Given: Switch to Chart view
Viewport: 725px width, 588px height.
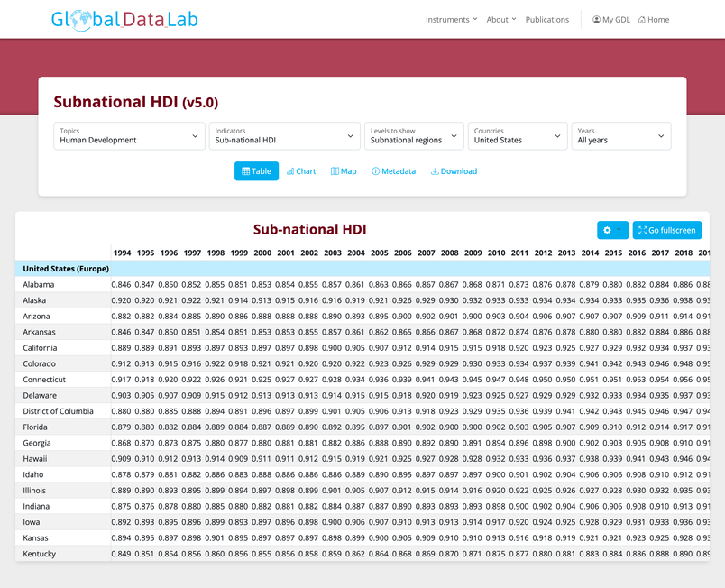Looking at the screenshot, I should click(301, 171).
